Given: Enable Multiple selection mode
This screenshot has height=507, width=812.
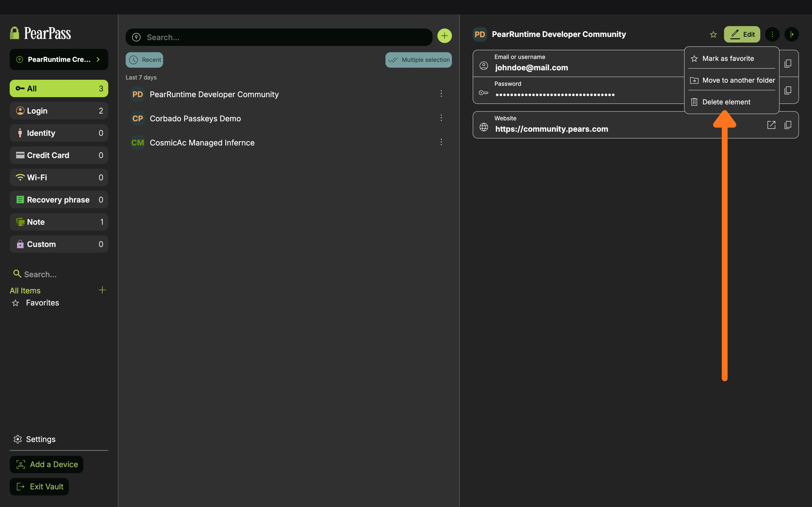Looking at the screenshot, I should pos(418,60).
